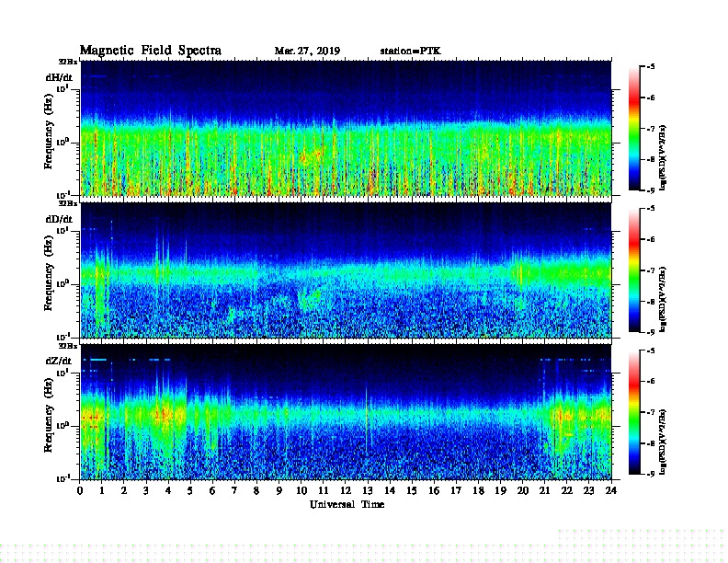Click the color scale bar beside dD/dt
Image resolution: width=728 pixels, height=563 pixels.
(634, 270)
